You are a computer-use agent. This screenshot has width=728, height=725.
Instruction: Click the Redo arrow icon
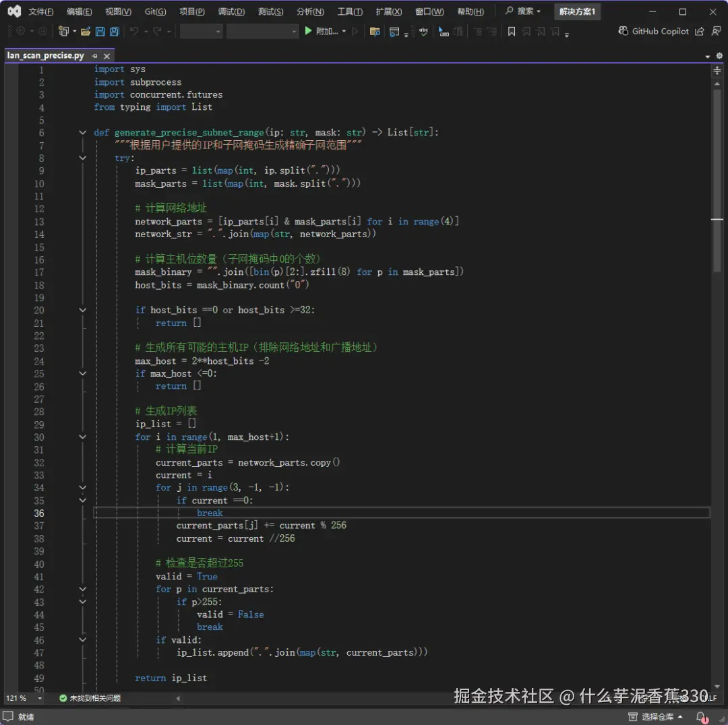[x=157, y=31]
